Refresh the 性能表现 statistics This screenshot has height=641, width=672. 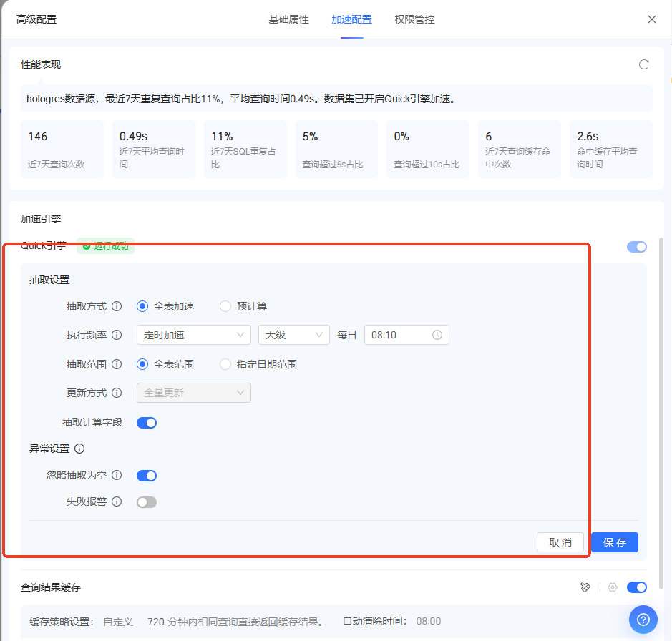click(643, 64)
